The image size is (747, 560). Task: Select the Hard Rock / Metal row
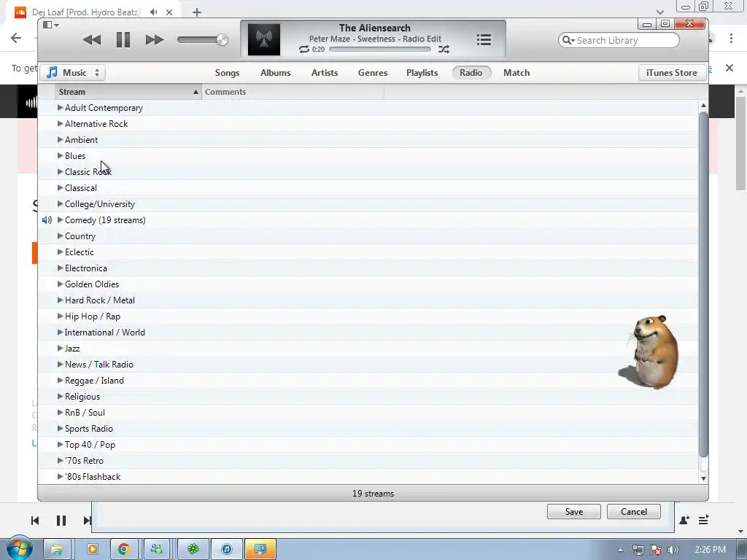point(368,300)
